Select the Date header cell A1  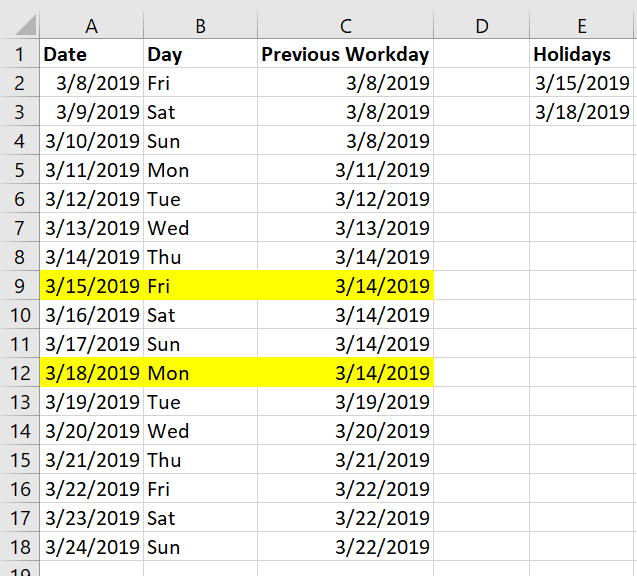click(92, 54)
